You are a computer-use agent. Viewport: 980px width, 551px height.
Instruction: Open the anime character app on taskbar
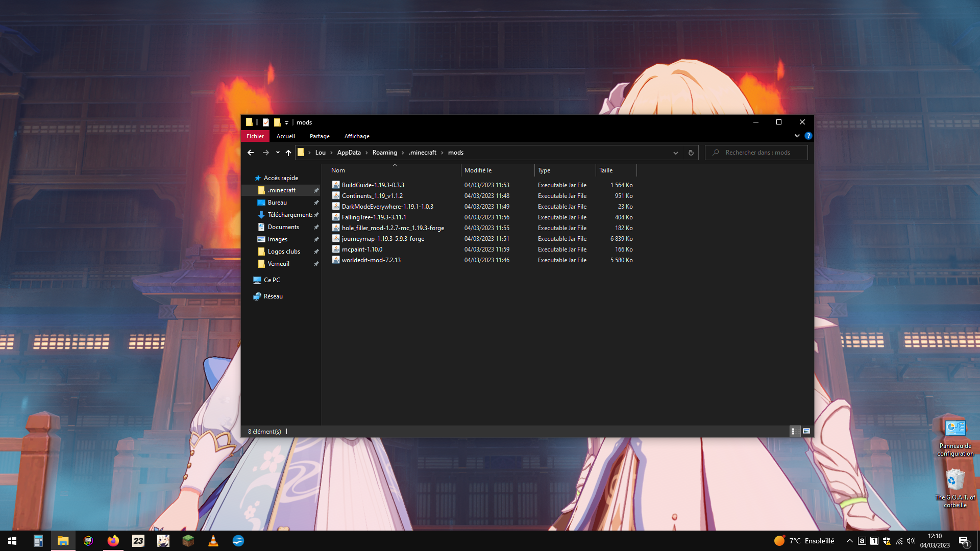pos(163,541)
